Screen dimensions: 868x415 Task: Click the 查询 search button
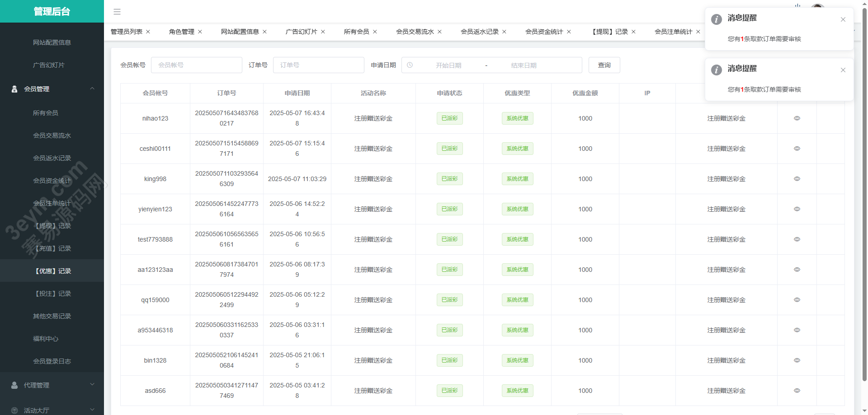tap(604, 65)
